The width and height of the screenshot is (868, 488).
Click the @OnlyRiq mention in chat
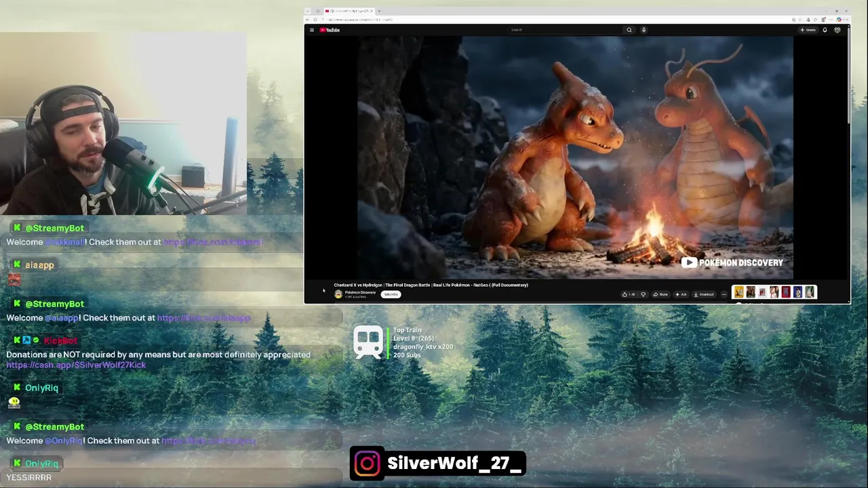tap(64, 441)
